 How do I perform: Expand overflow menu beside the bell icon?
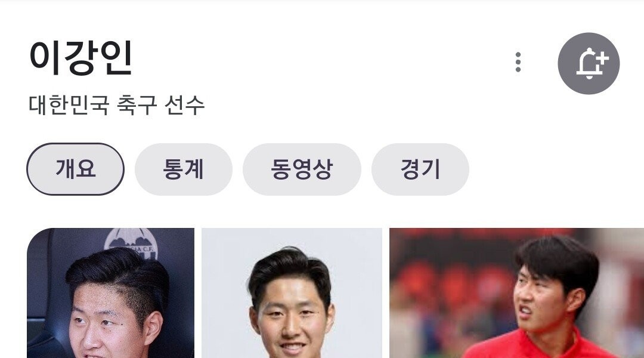click(x=518, y=63)
